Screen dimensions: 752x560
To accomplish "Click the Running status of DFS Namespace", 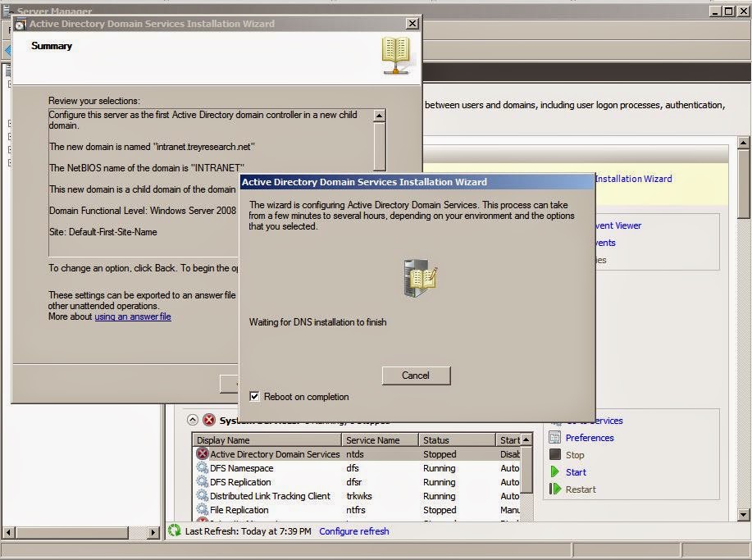I will pos(440,468).
